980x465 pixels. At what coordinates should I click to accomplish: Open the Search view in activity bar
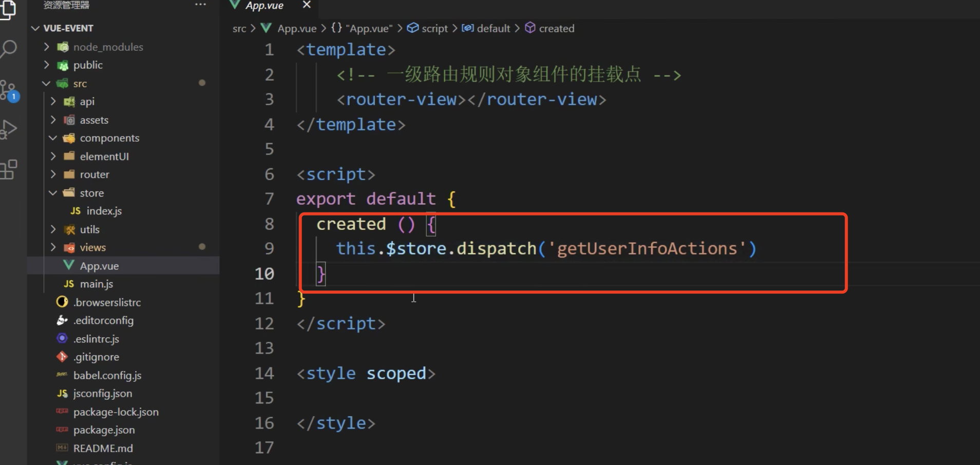(9, 49)
